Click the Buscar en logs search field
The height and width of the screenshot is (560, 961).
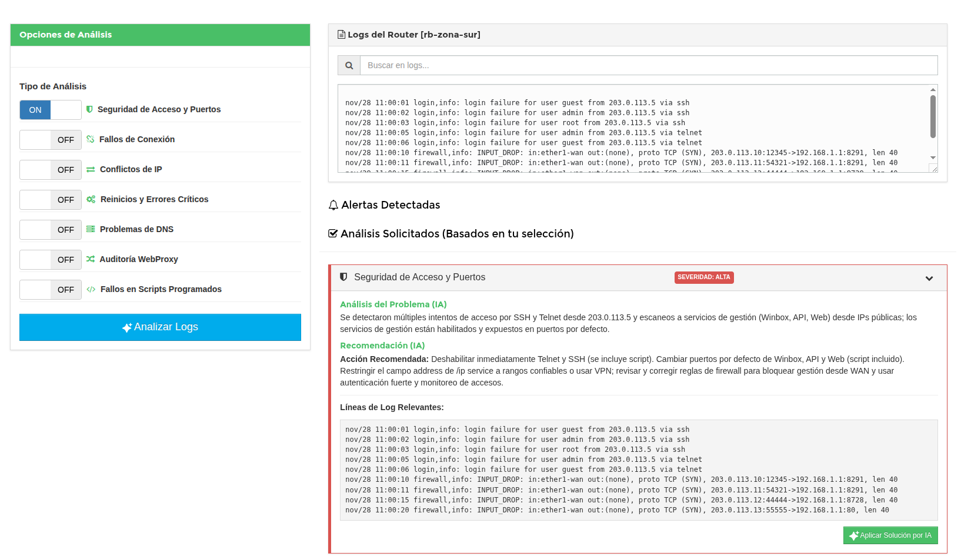click(648, 65)
